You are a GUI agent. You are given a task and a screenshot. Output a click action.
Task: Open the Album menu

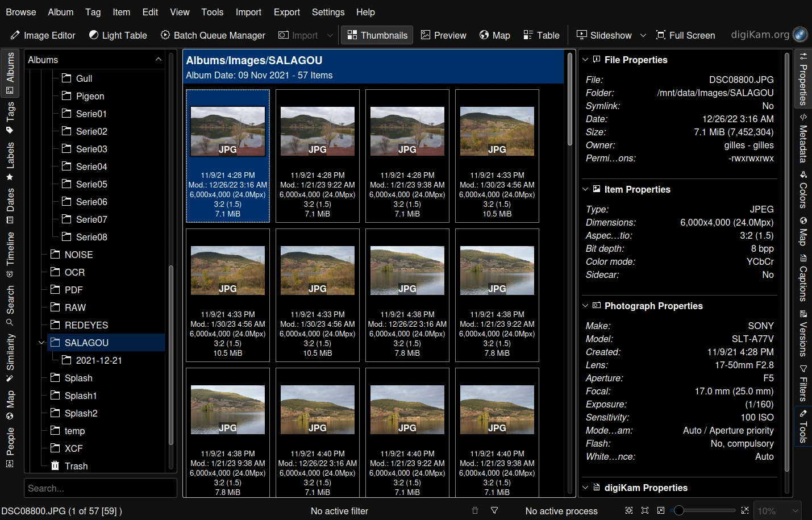point(60,12)
